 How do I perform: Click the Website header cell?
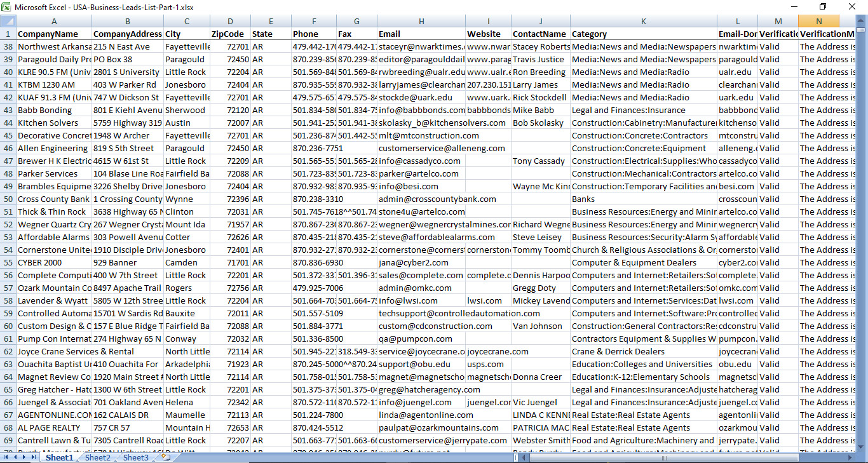click(x=488, y=34)
